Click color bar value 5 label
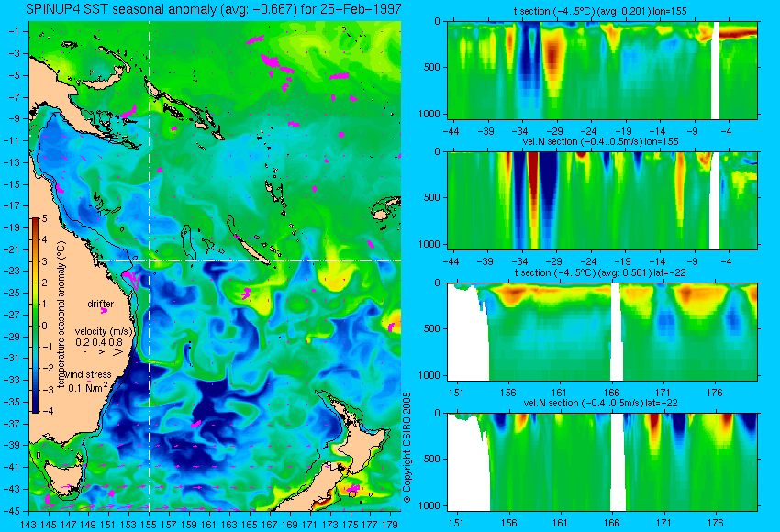780x532 pixels. pyautogui.click(x=45, y=218)
